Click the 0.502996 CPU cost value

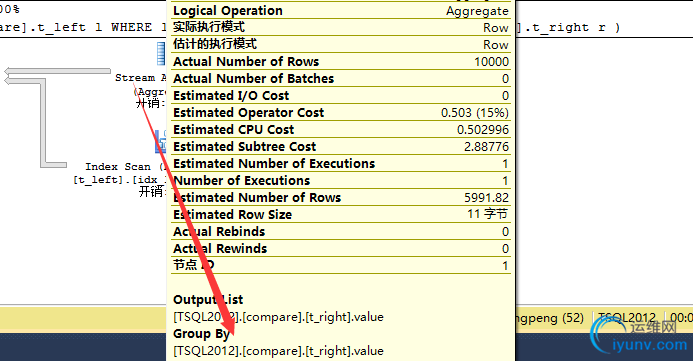[x=483, y=129]
